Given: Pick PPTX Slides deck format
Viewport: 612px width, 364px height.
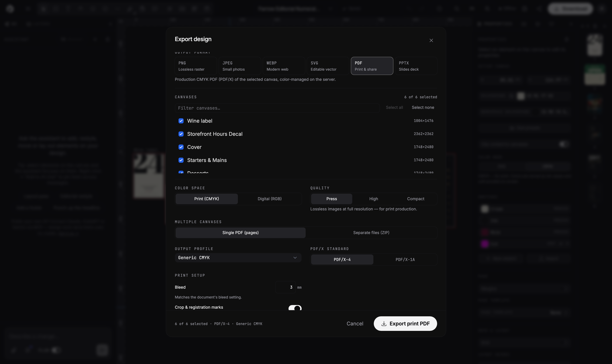Looking at the screenshot, I should coord(416,66).
